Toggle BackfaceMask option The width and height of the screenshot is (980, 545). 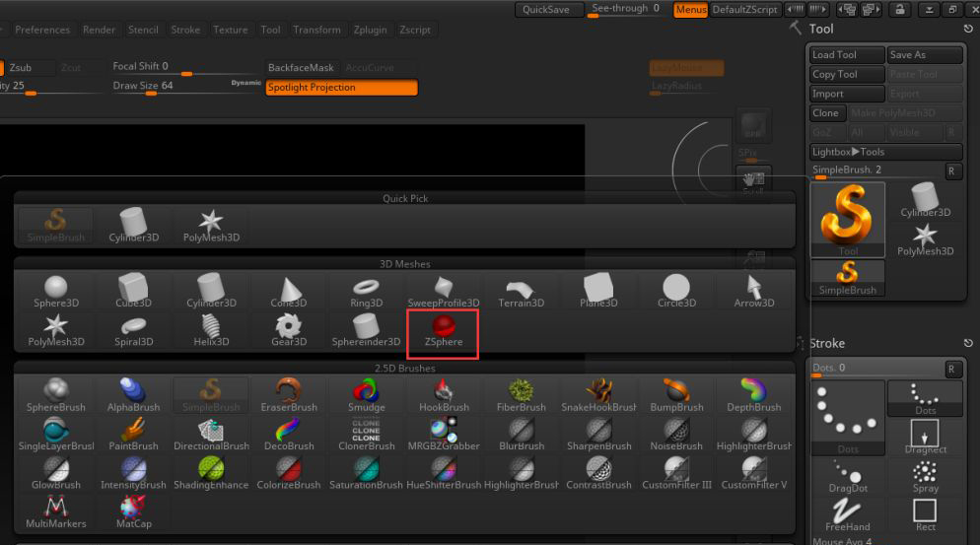(301, 67)
